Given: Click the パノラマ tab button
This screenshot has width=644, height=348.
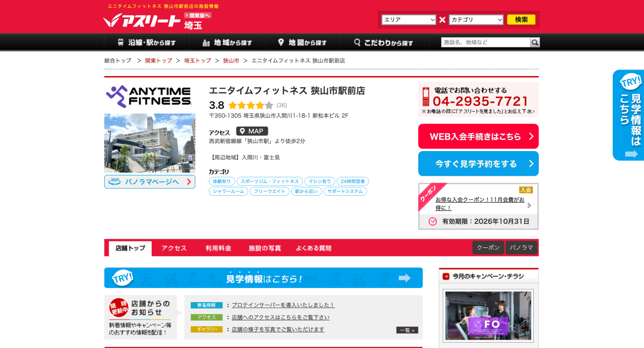Looking at the screenshot, I should point(521,248).
